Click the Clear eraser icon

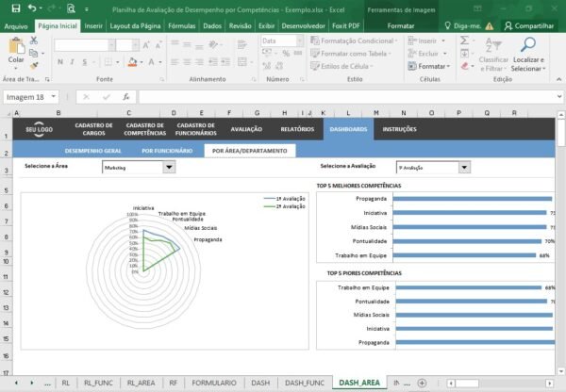[465, 66]
